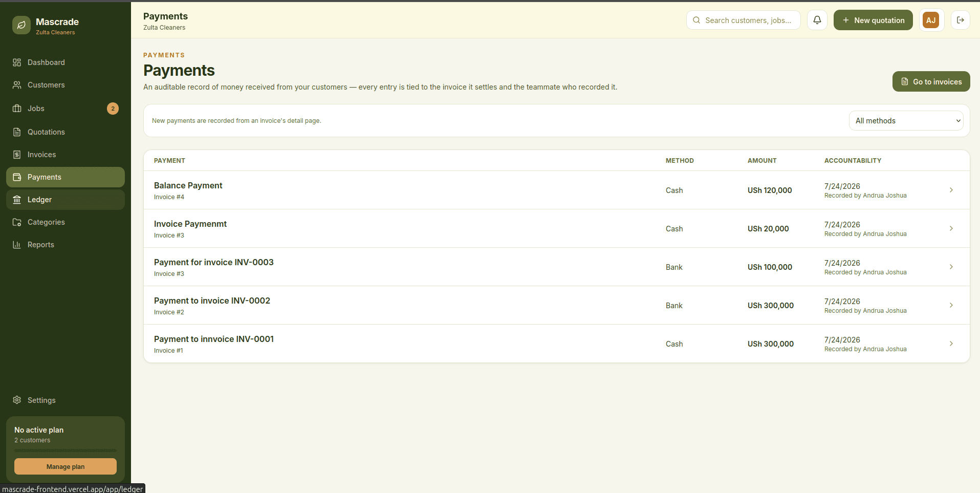
Task: Click the Go to invoices button
Action: 931,81
